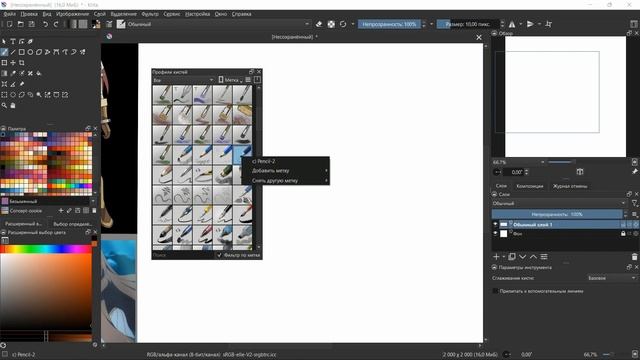Screen dimensions: 640x360
Task: Move layer up arrow
Action: click(533, 257)
